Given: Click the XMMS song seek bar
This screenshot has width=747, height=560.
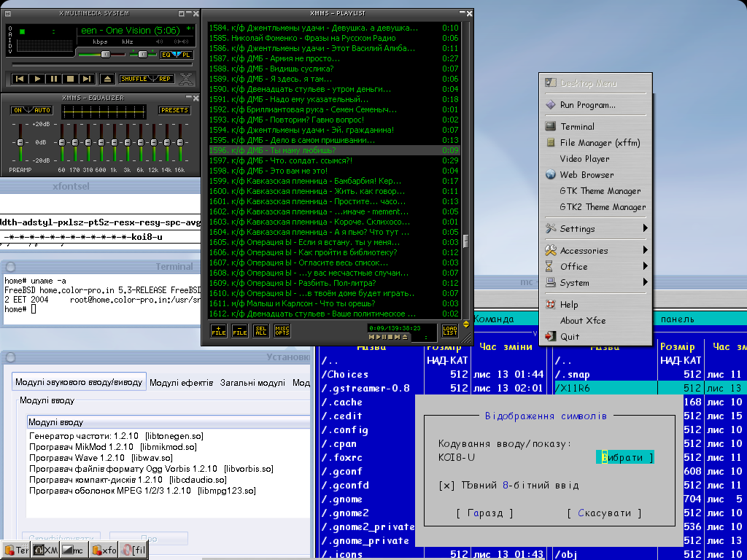Looking at the screenshot, I should tap(102, 65).
